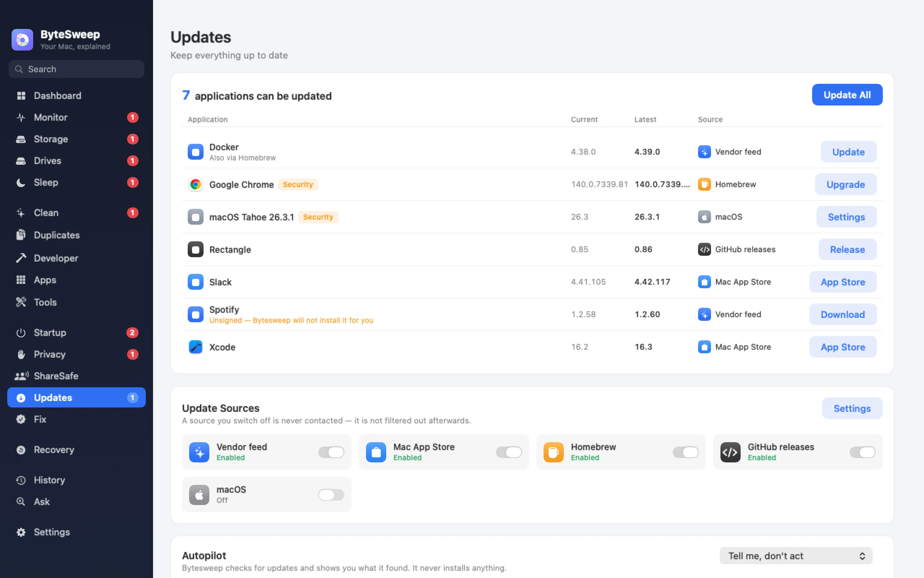
Task: Click Upgrade button for Google Chrome
Action: 846,184
